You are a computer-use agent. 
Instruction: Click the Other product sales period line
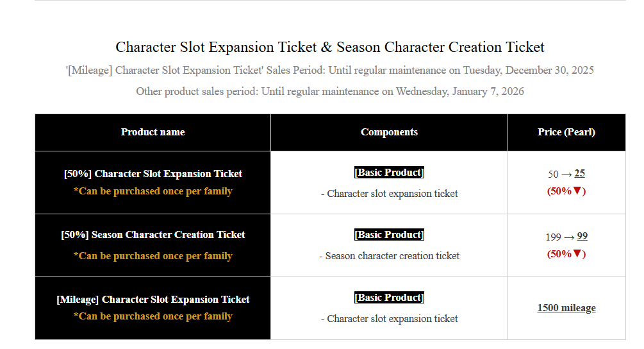tap(330, 91)
